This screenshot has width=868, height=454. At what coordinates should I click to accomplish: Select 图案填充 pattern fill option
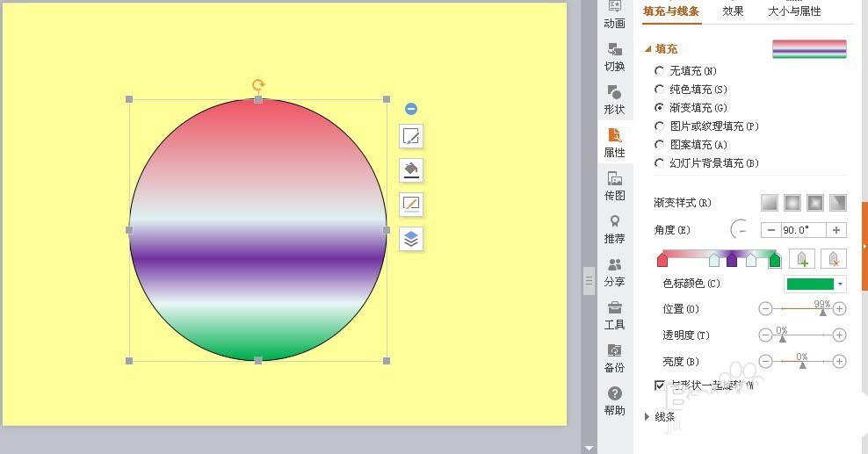pyautogui.click(x=691, y=145)
